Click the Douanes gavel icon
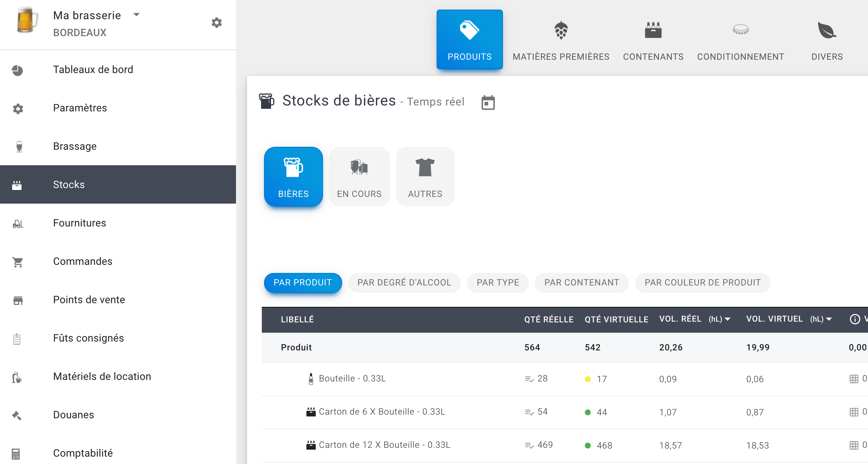The width and height of the screenshot is (868, 464). (17, 415)
